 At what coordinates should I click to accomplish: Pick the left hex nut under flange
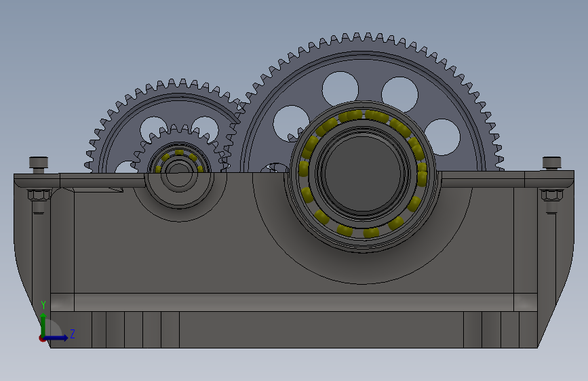click(39, 195)
